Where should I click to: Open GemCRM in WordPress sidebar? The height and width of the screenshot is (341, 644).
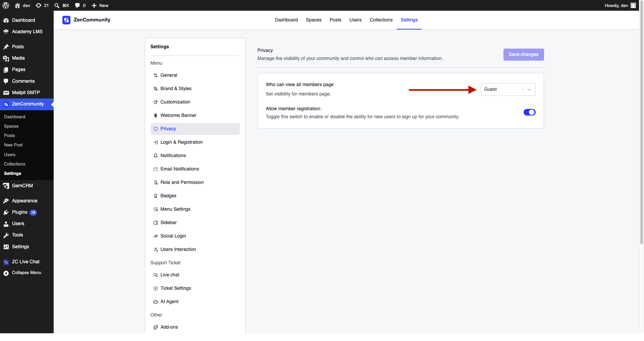point(27,186)
